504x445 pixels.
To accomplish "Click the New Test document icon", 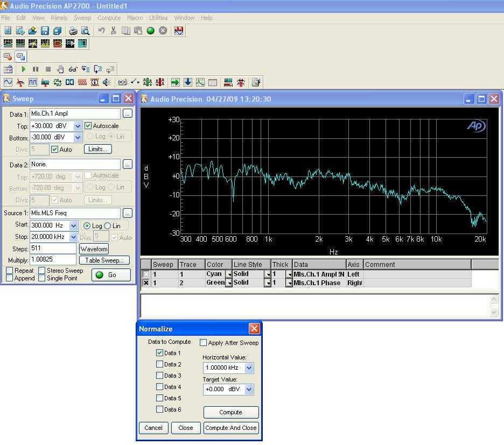I will (8, 31).
